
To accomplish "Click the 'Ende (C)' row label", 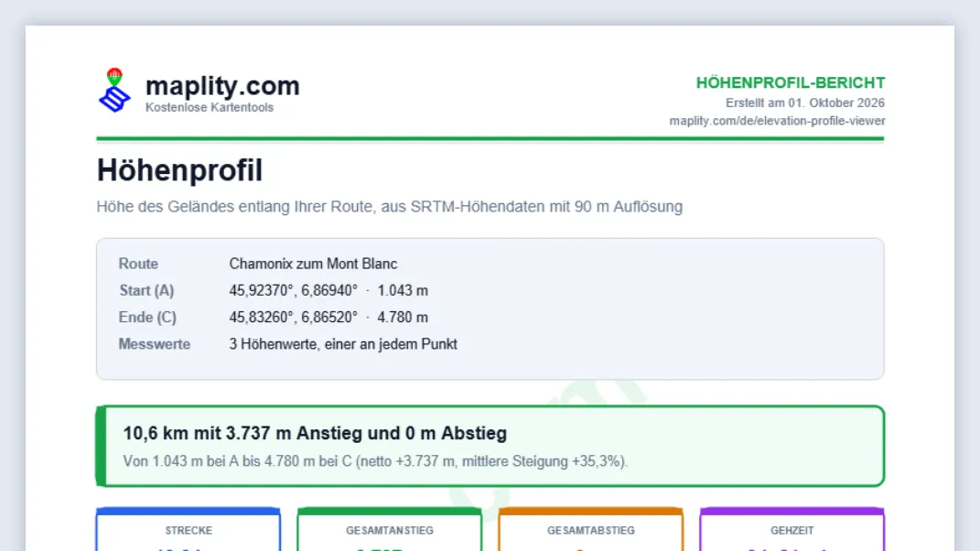I will [147, 318].
